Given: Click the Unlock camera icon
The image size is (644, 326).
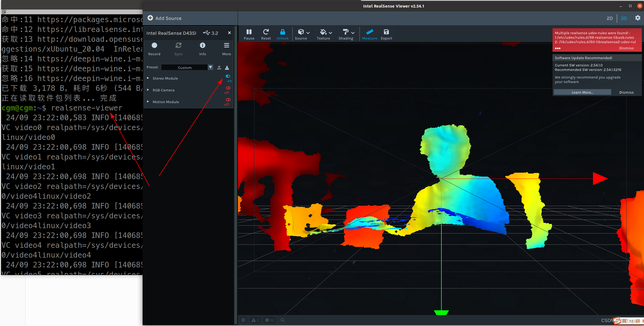Looking at the screenshot, I should 282,34.
